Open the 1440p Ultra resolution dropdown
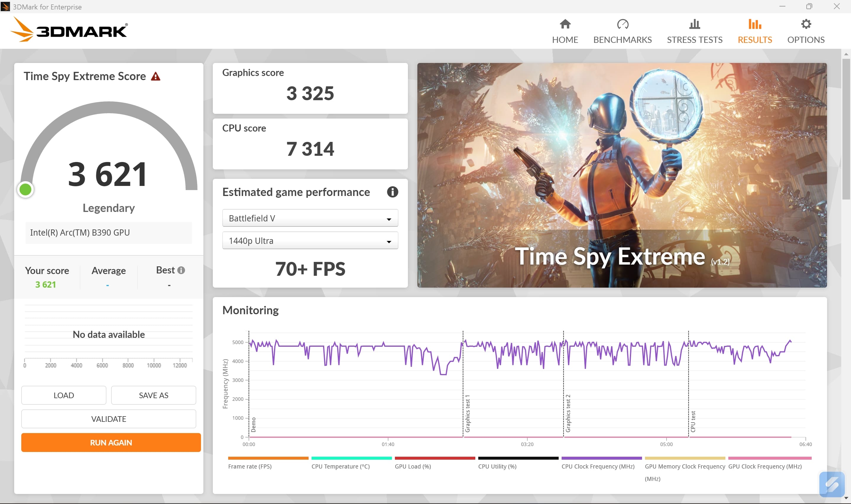 310,240
